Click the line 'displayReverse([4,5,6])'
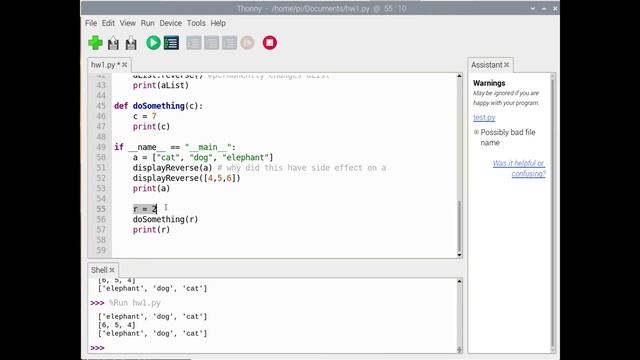640x360 pixels. [x=187, y=178]
